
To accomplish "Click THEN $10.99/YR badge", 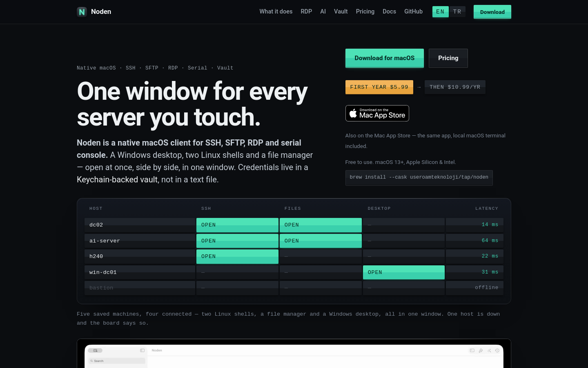I will (x=455, y=87).
